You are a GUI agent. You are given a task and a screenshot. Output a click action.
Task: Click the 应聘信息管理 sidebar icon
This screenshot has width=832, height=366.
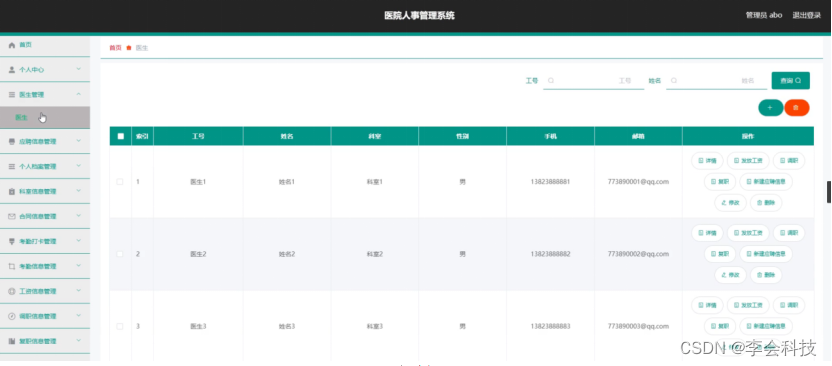(x=12, y=142)
